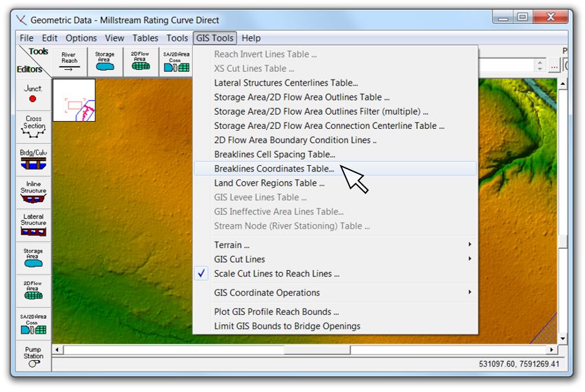
Task: Open the Options menu
Action: pyautogui.click(x=81, y=38)
